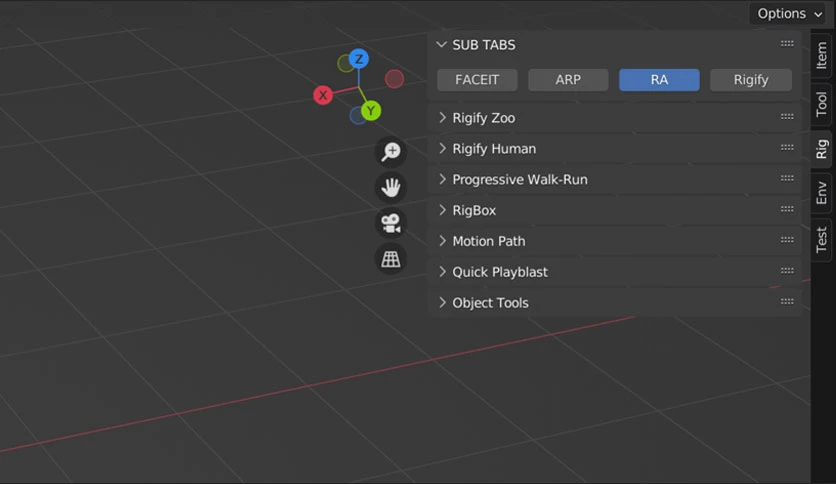The height and width of the screenshot is (484, 836).
Task: Switch to the Item sidebar tab
Action: tap(822, 56)
